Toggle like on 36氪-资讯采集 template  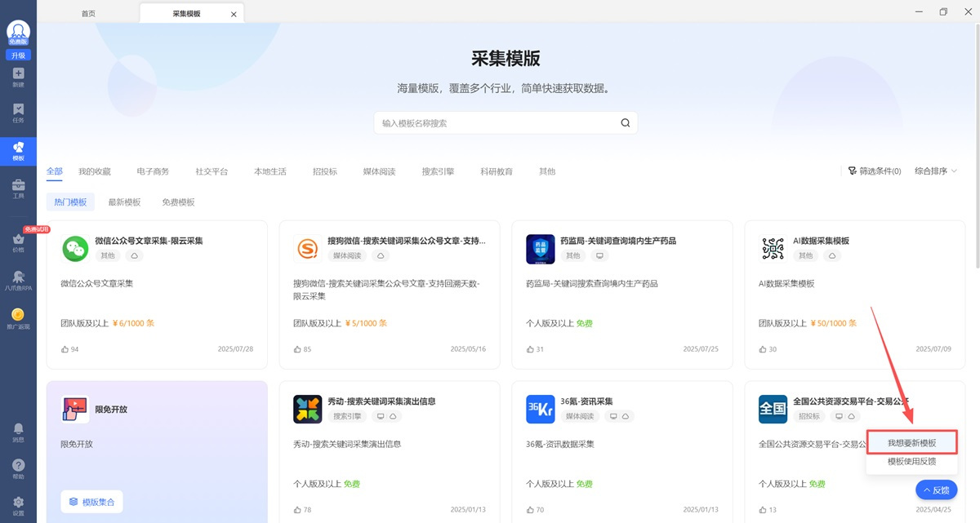point(531,510)
